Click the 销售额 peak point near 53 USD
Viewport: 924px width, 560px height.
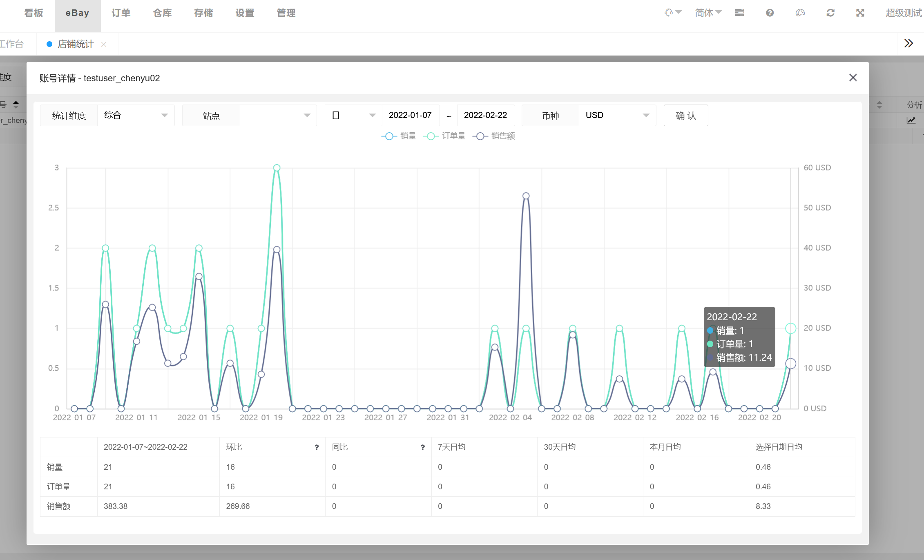click(x=526, y=196)
